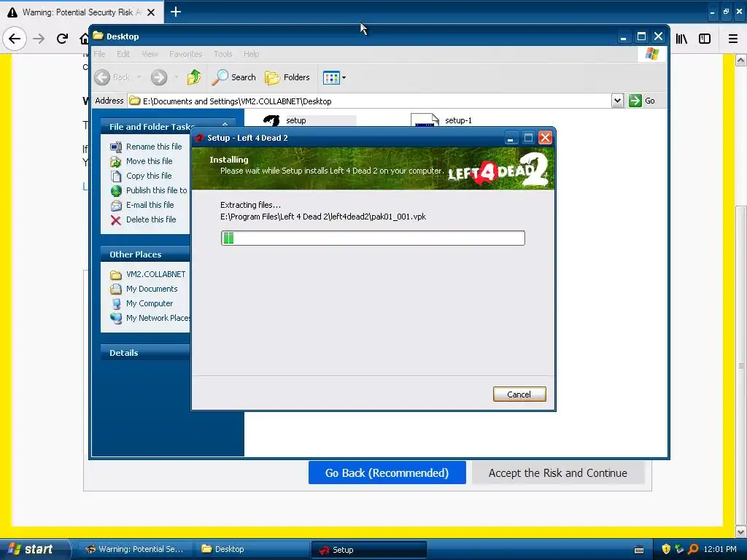This screenshot has width=747, height=560.
Task: Open the Help menu in Explorer
Action: pos(252,54)
